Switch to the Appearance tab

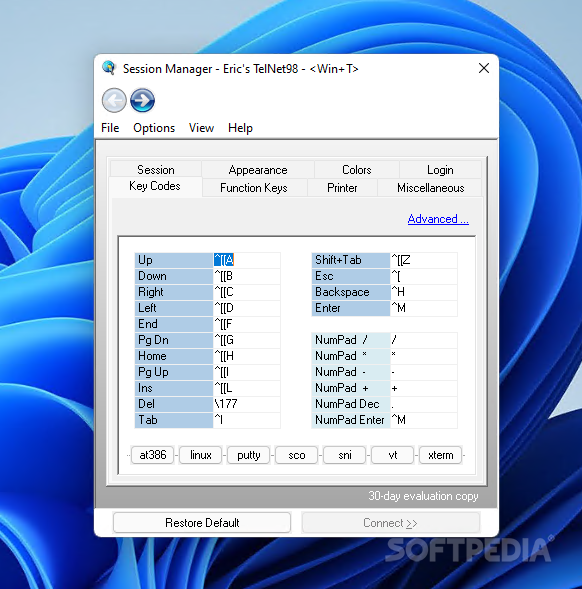point(258,170)
